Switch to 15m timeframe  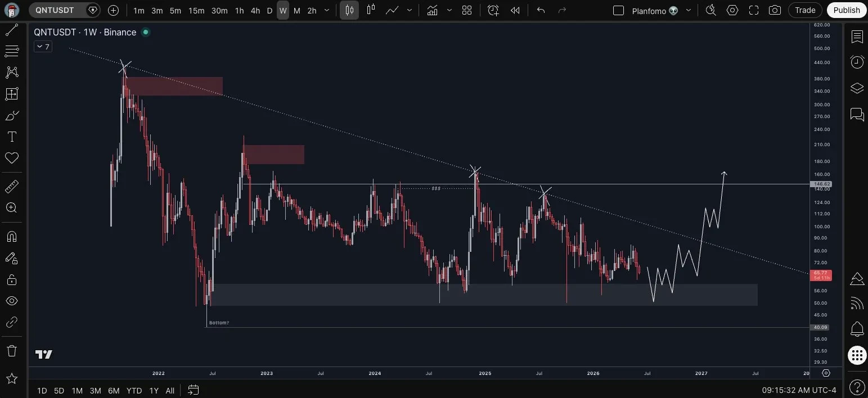tap(196, 10)
